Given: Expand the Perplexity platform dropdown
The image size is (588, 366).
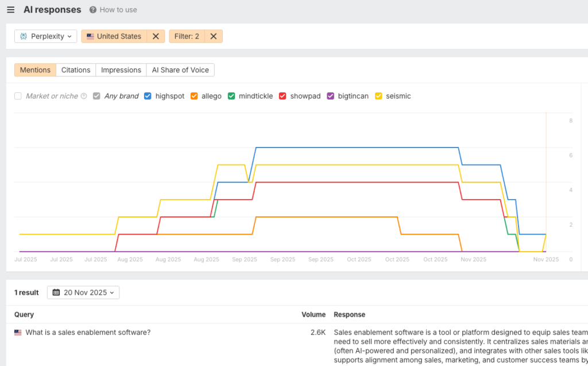Looking at the screenshot, I should coord(46,36).
